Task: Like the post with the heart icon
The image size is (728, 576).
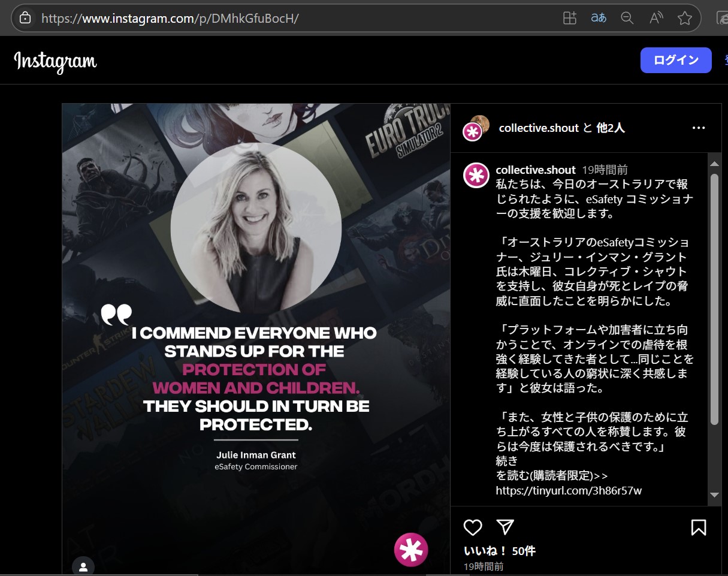Action: click(473, 527)
